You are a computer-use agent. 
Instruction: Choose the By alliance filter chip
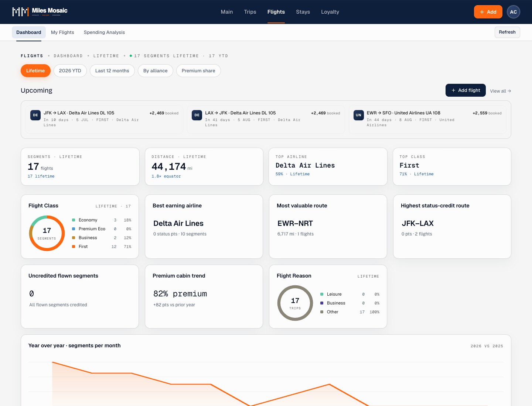(155, 71)
